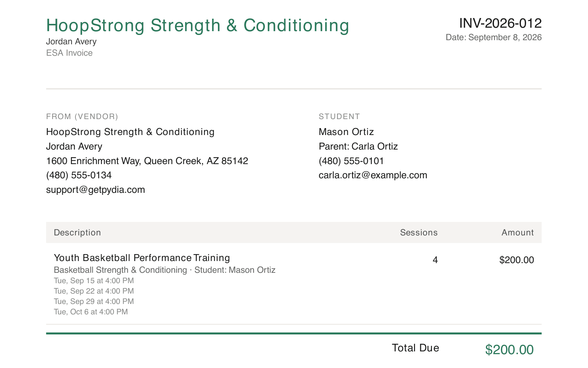Click the ESA Invoice subtitle
This screenshot has width=588, height=368.
pyautogui.click(x=70, y=53)
